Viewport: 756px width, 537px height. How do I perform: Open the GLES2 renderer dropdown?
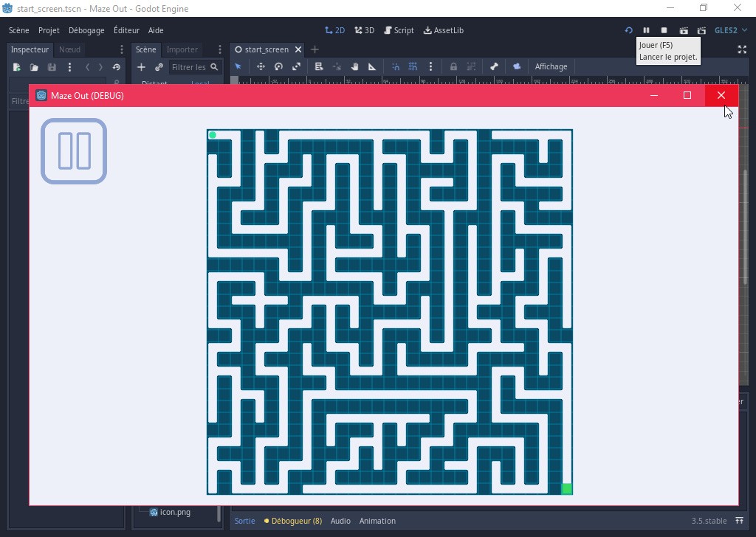729,30
